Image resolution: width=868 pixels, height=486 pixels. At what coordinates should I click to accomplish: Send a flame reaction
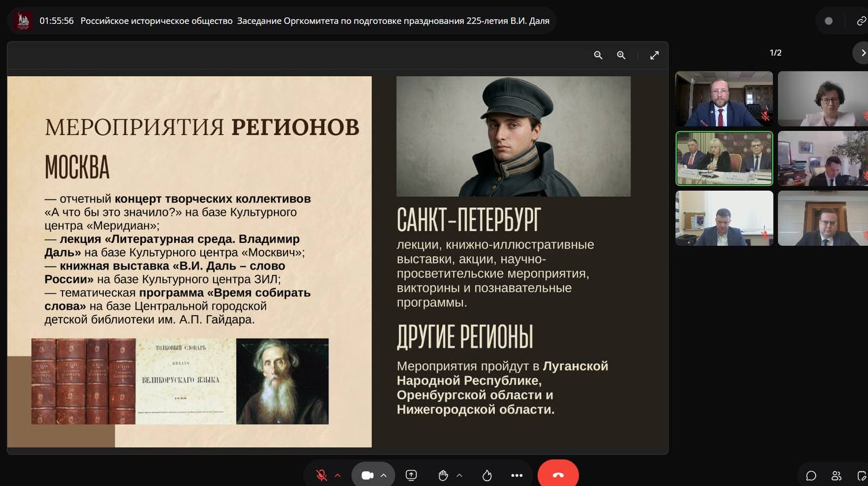487,475
